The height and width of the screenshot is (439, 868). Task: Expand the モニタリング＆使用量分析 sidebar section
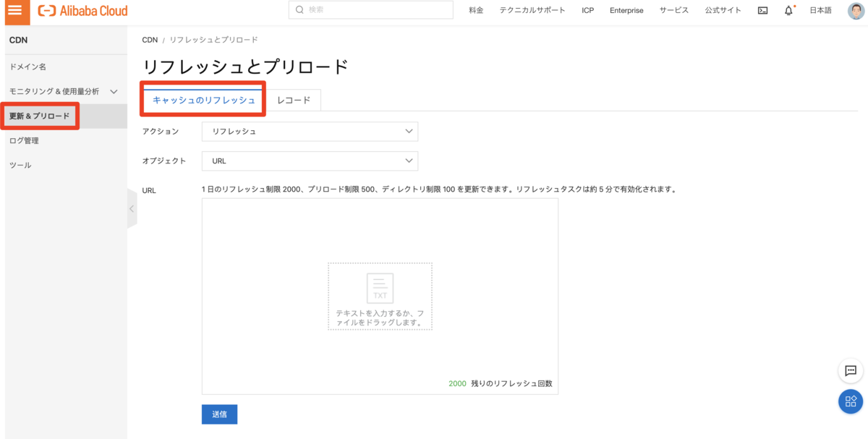coord(114,92)
